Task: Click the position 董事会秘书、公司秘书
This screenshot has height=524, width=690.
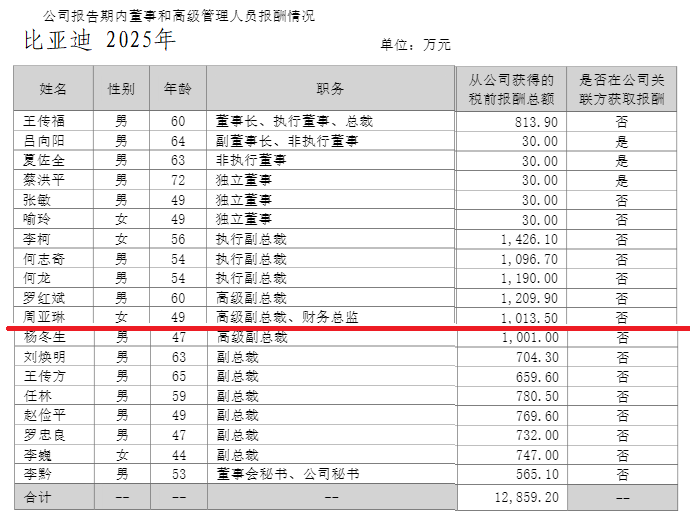Action: point(288,474)
